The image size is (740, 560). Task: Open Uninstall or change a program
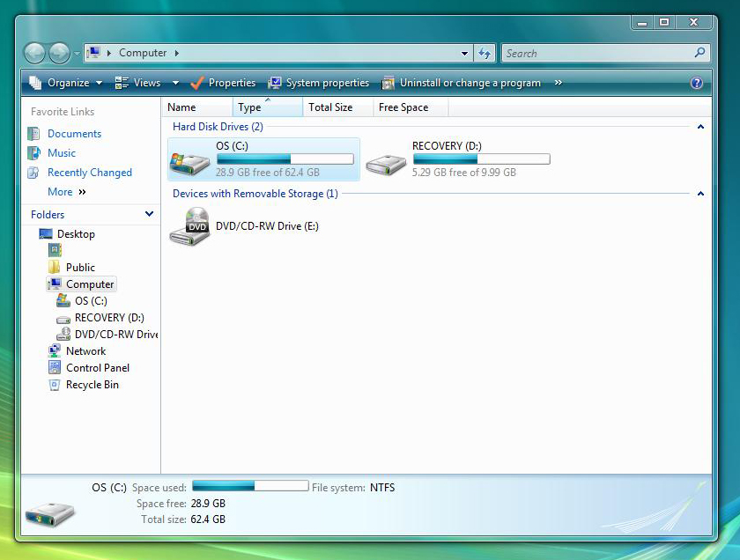click(x=461, y=83)
